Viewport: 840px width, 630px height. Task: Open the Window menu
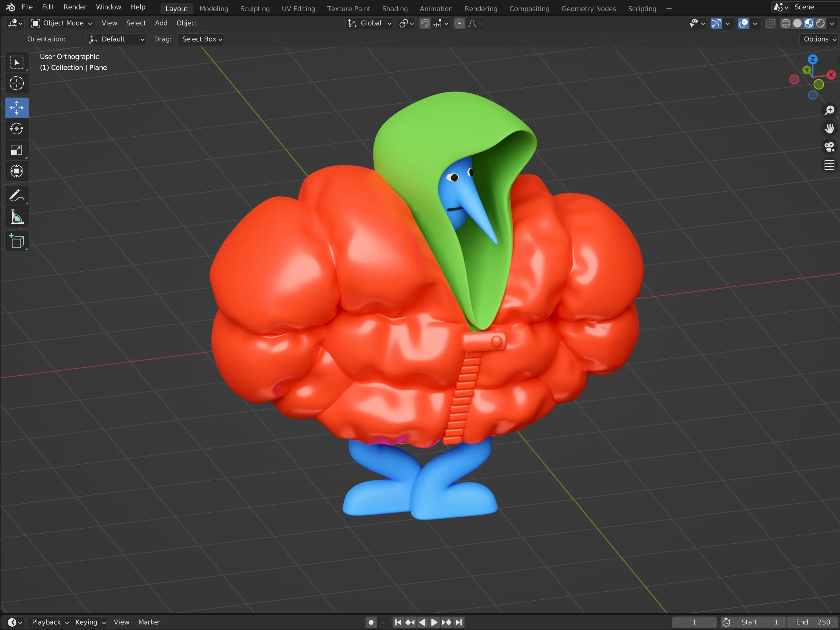coord(108,7)
